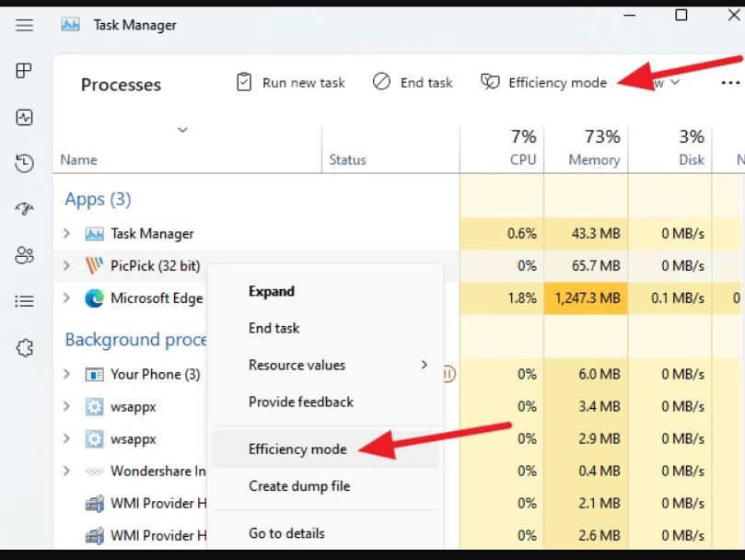Expand the Your Phone (3) process row
Screen dimensions: 745x560
click(66, 374)
